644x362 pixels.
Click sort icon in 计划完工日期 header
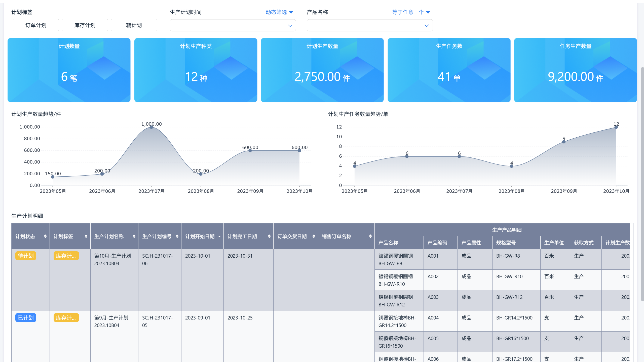click(x=269, y=236)
